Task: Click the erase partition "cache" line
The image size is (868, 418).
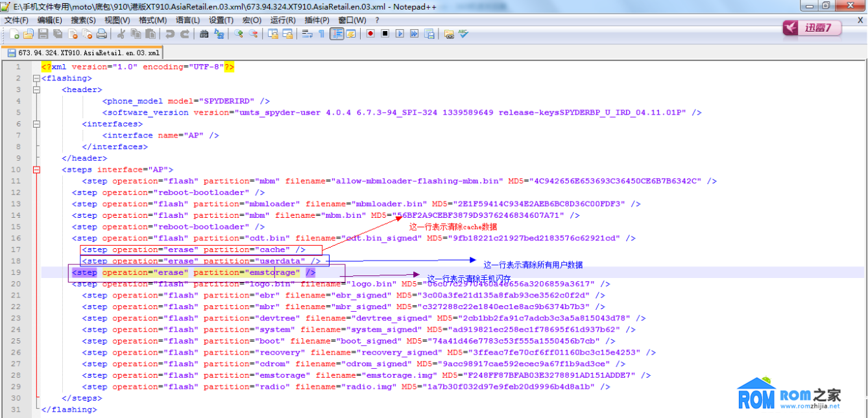Action: click(193, 250)
